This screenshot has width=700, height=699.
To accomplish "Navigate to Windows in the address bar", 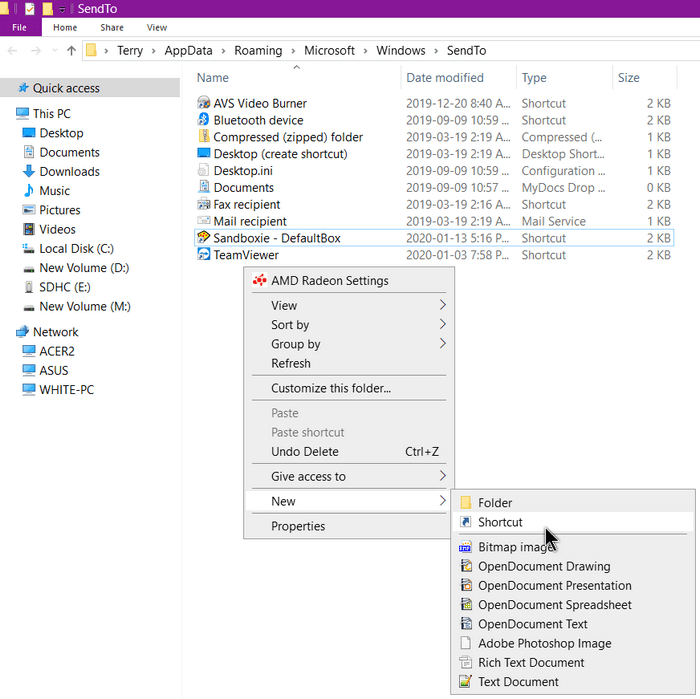I will (x=400, y=50).
